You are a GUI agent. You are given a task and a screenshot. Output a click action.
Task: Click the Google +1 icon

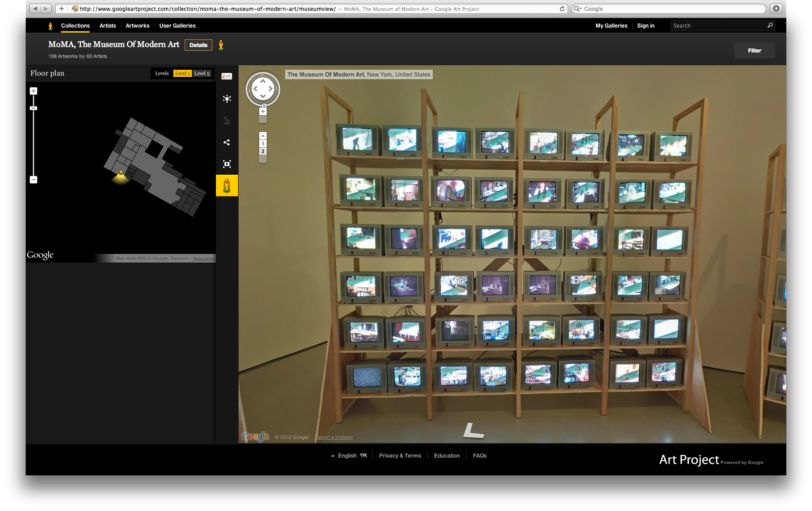[x=226, y=76]
